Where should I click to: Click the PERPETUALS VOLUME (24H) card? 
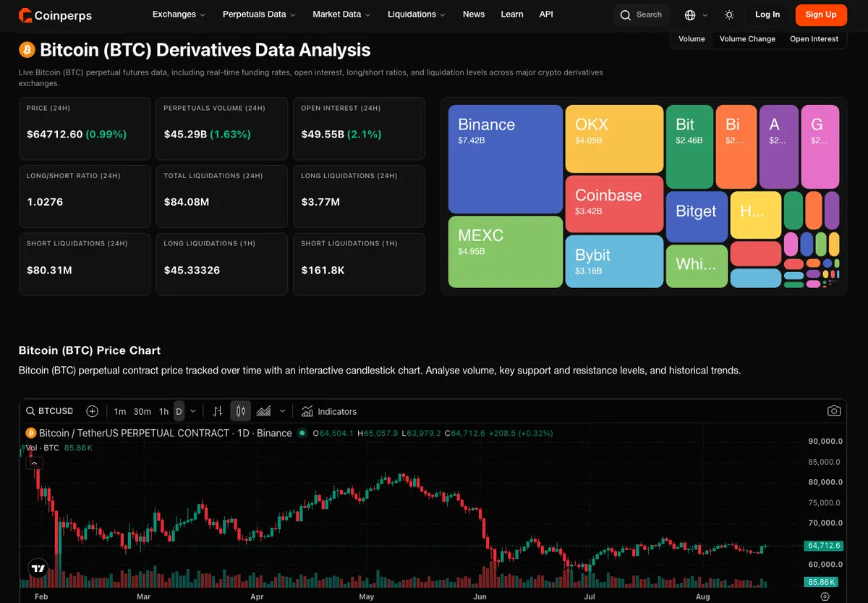222,129
